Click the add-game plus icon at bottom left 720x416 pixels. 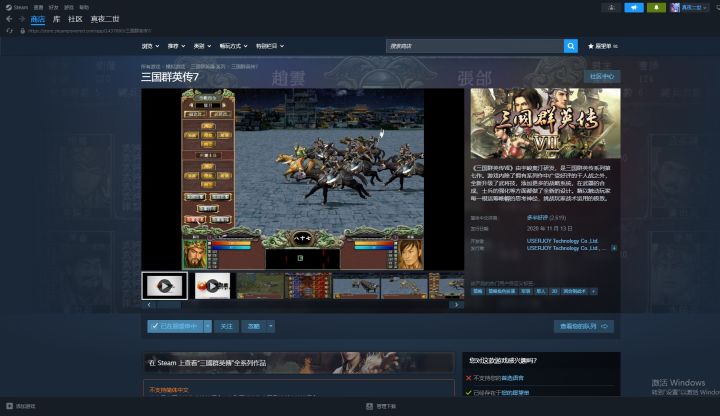point(9,406)
